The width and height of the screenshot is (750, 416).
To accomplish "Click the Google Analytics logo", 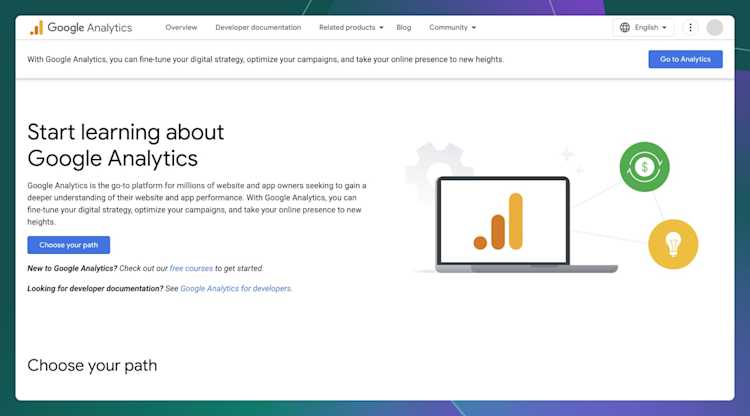I will [80, 28].
